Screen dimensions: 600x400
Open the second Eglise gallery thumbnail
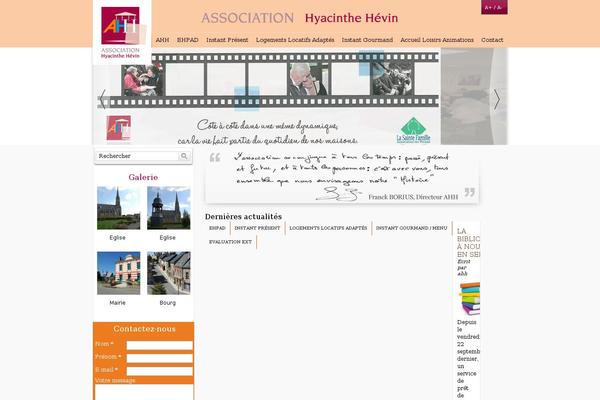click(169, 208)
